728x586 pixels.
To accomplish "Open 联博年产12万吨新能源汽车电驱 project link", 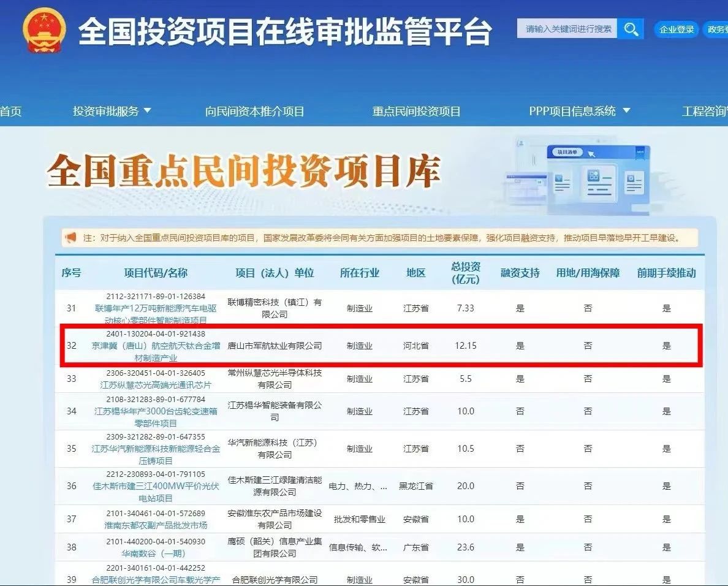I will click(156, 314).
